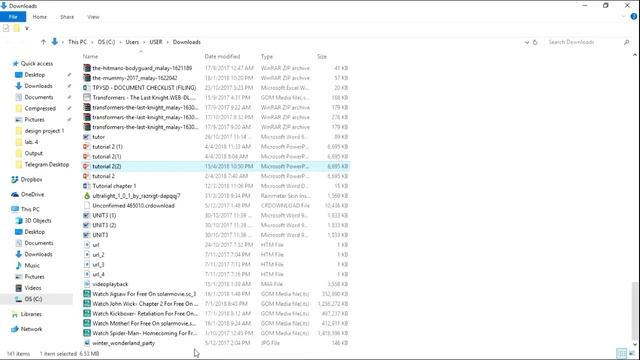
Task: Click the New folder icon in Quick Access toolbar
Action: pyautogui.click(x=16, y=28)
